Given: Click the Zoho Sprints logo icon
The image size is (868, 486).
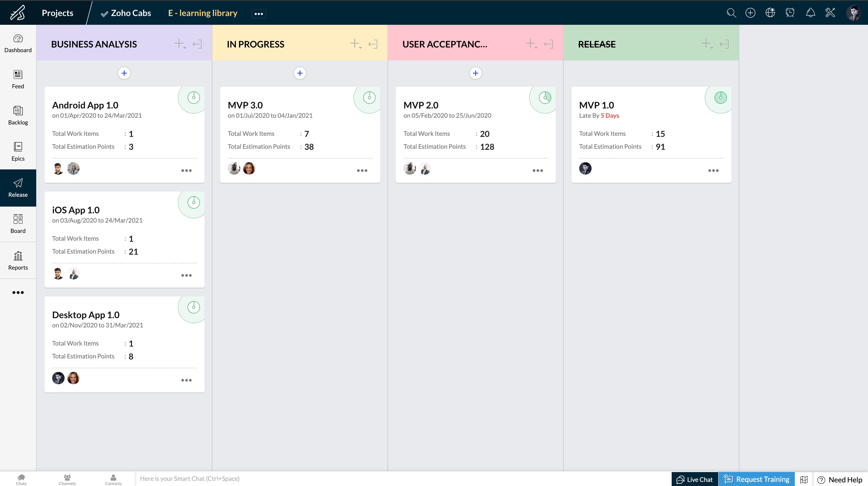Looking at the screenshot, I should [x=18, y=13].
